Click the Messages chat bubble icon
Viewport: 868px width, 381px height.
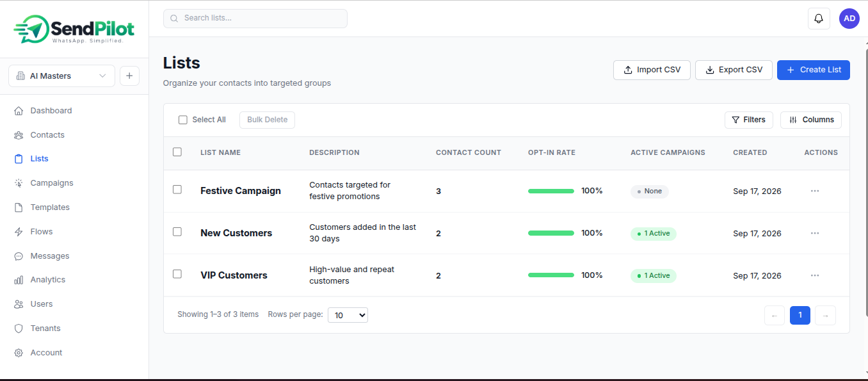click(x=19, y=256)
